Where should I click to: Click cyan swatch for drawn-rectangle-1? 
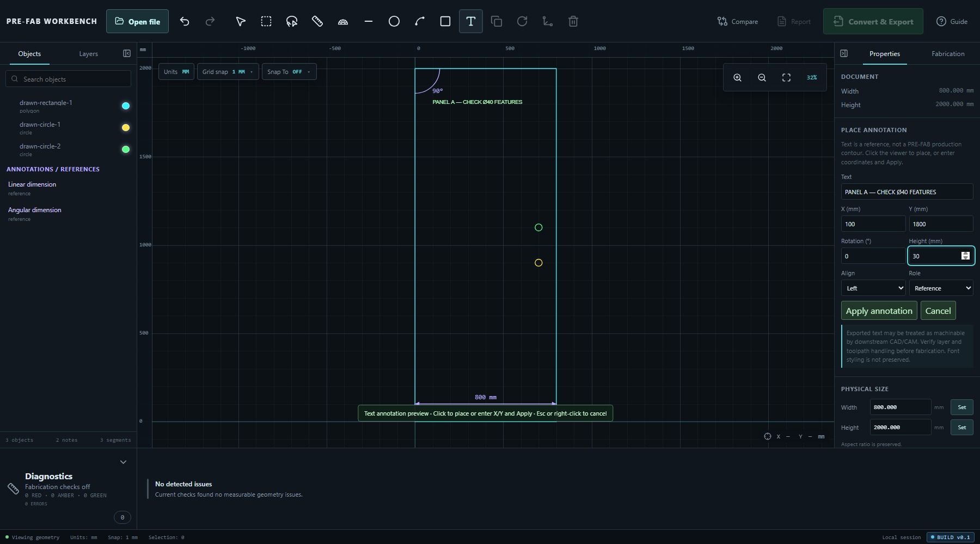point(126,106)
